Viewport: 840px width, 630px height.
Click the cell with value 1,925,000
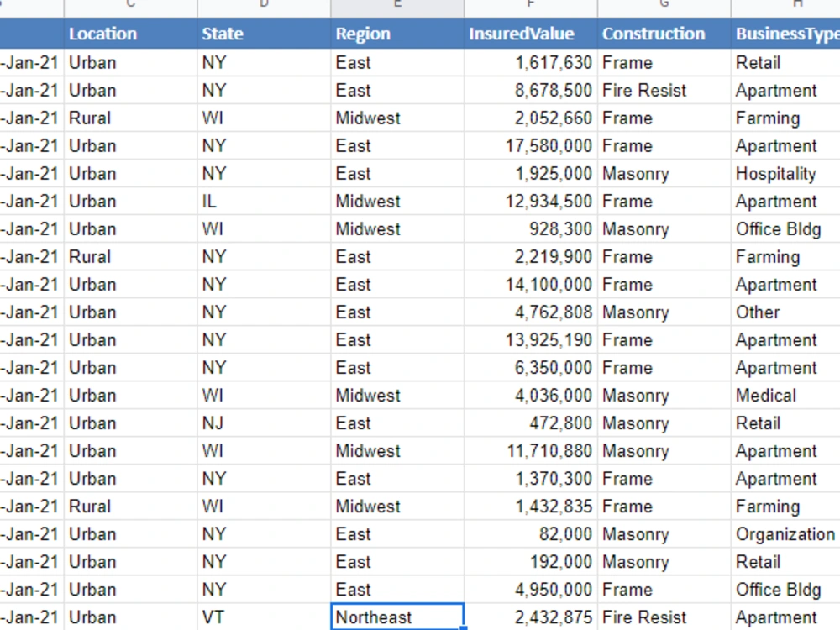(x=530, y=174)
